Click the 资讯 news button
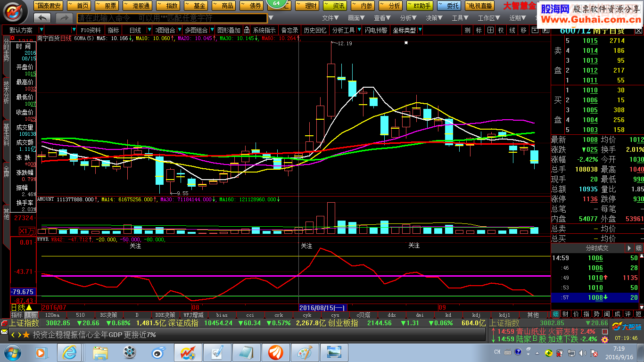644x362 pixels. coord(335,6)
